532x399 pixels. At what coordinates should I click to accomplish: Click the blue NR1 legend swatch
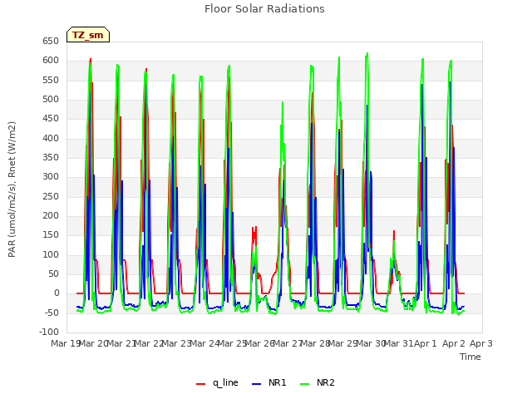[257, 384]
